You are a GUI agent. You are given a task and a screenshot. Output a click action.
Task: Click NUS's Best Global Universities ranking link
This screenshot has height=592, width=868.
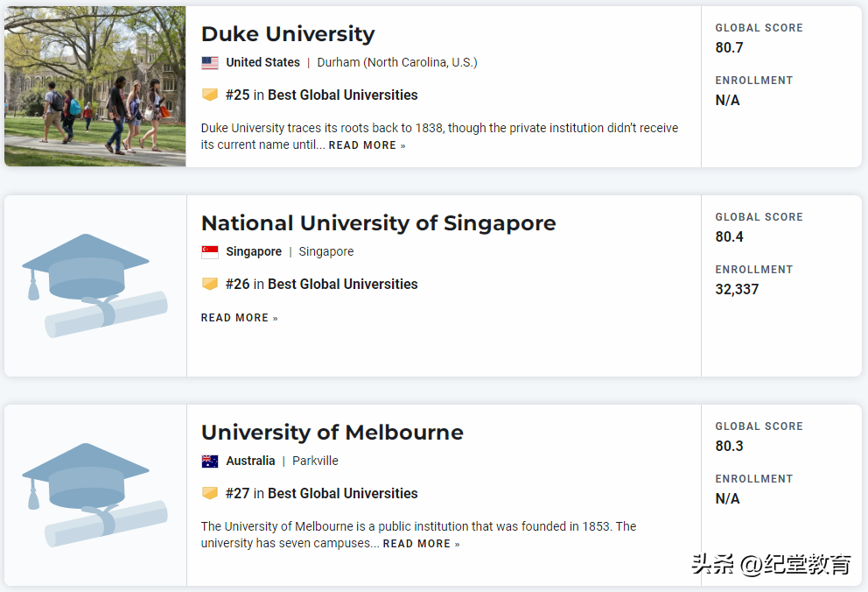[342, 284]
